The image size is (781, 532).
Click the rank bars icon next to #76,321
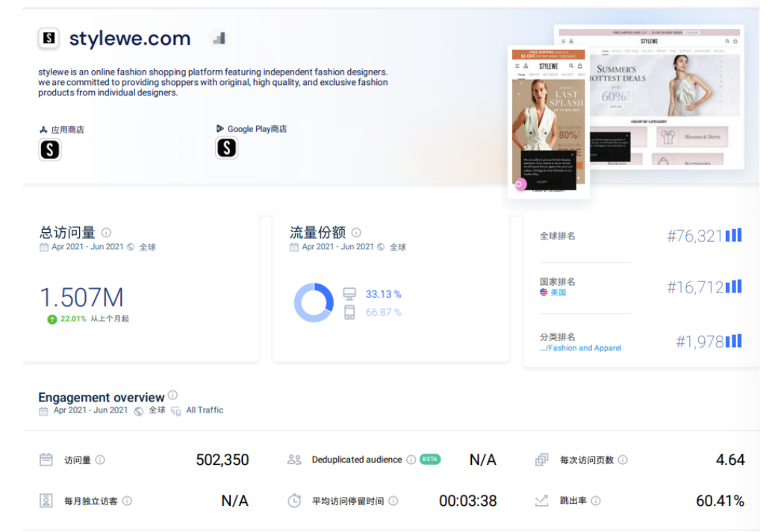point(732,235)
